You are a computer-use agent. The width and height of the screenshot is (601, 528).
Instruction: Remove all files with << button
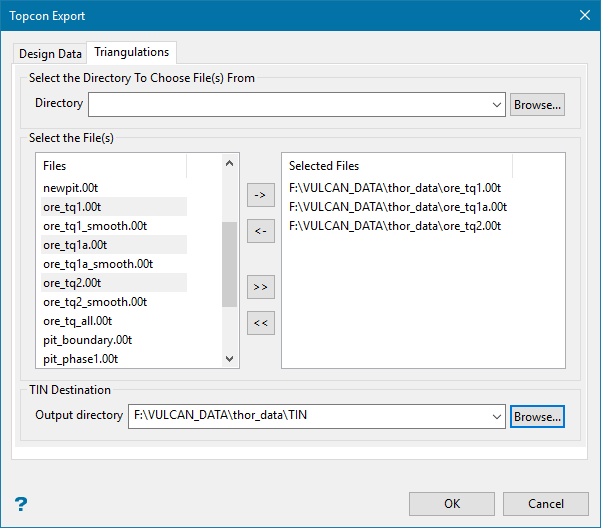[260, 322]
